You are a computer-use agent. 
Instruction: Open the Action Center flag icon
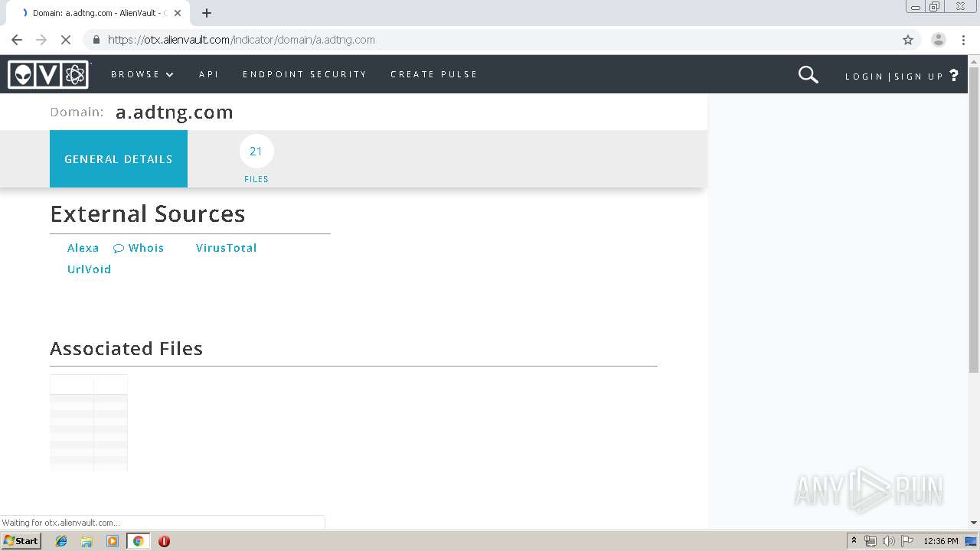pos(907,541)
